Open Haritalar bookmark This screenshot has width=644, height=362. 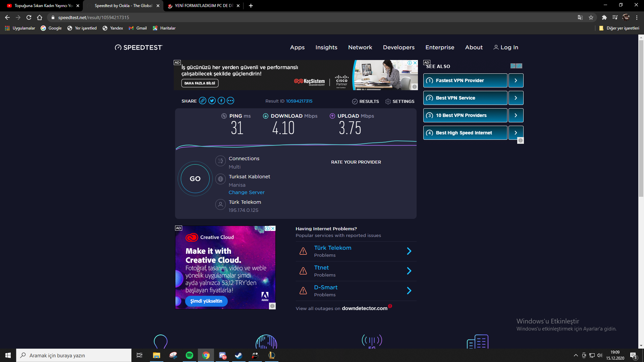tap(164, 28)
